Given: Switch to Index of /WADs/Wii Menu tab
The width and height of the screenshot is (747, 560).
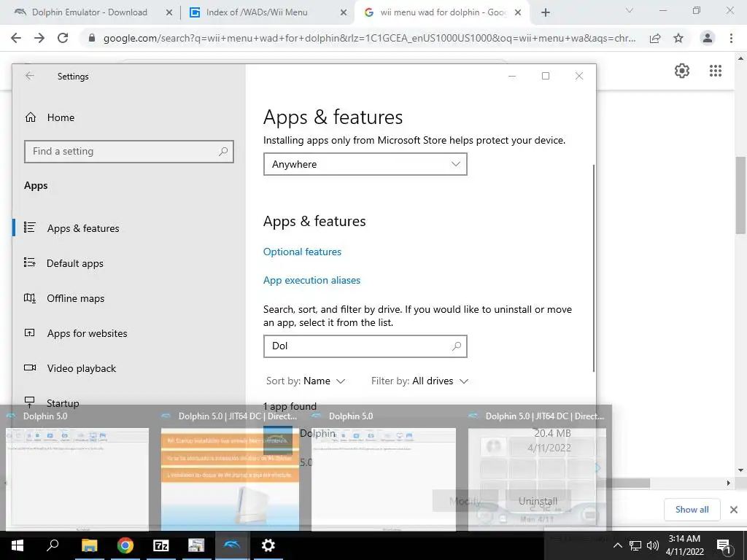Looking at the screenshot, I should pyautogui.click(x=258, y=12).
